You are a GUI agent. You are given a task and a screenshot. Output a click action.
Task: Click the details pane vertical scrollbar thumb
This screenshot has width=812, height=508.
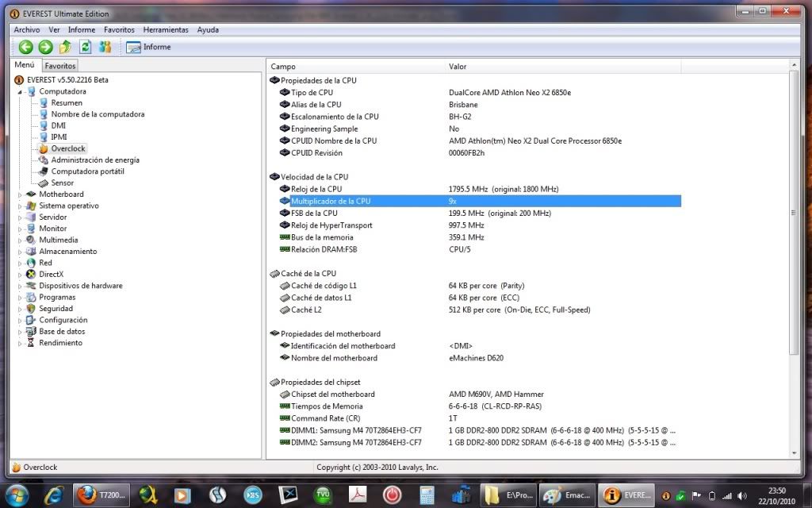coord(794,213)
